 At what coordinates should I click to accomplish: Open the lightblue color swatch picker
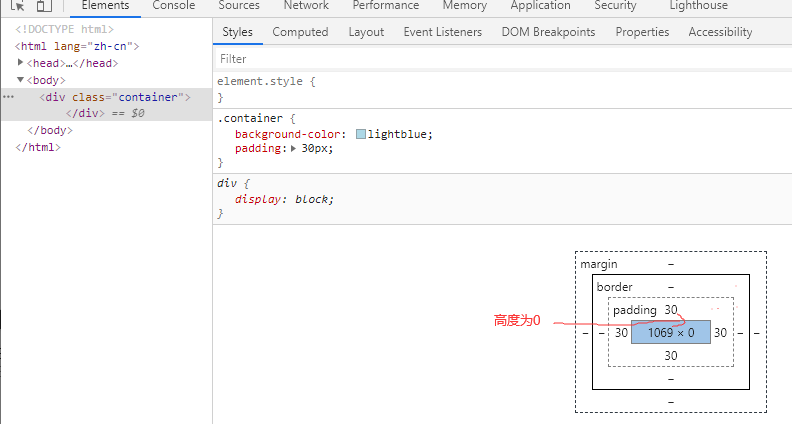[361, 134]
